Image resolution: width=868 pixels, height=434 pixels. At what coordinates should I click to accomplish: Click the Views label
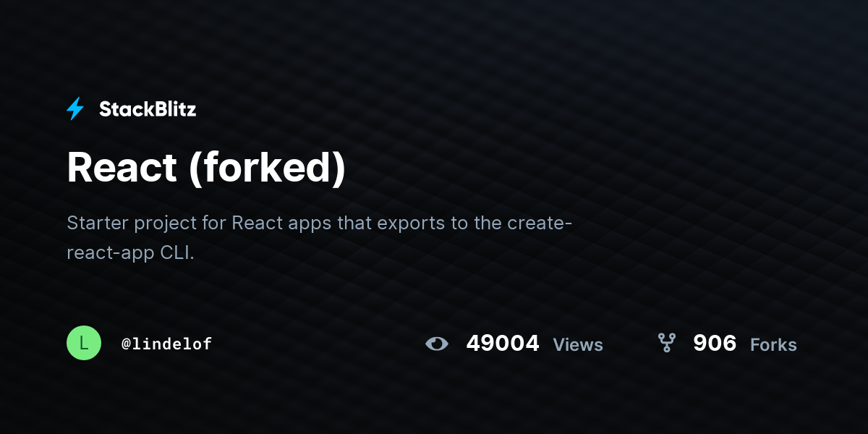[x=578, y=345]
